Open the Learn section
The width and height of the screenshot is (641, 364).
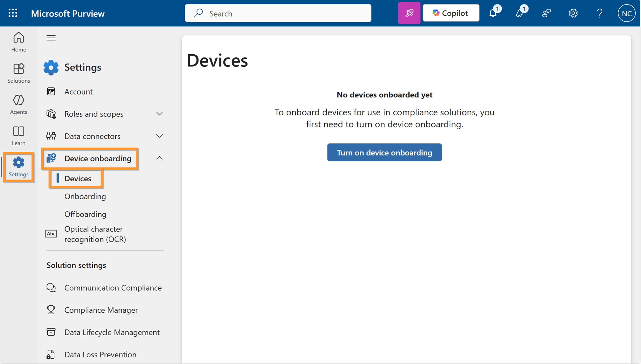18,135
